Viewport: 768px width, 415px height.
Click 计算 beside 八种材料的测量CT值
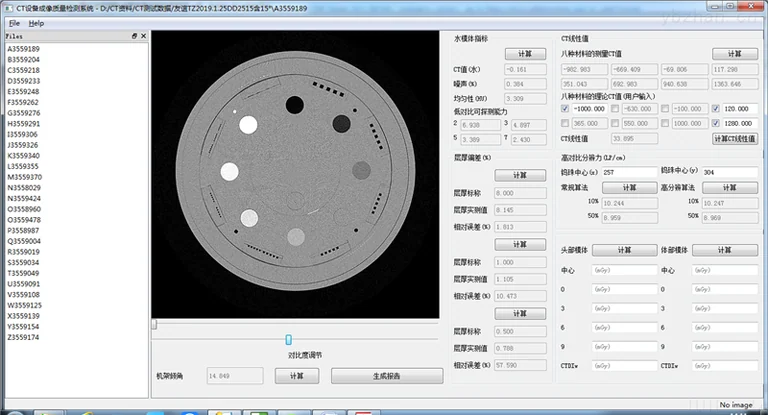735,54
